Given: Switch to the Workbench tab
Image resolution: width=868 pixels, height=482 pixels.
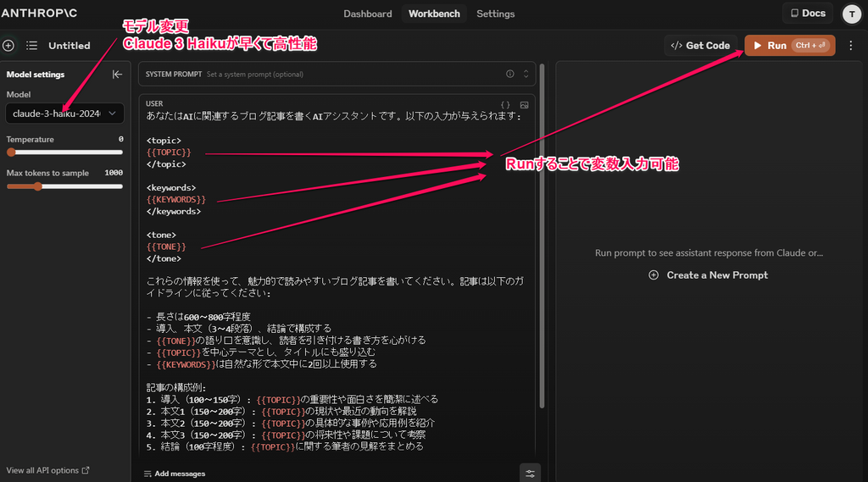Looking at the screenshot, I should (x=434, y=14).
